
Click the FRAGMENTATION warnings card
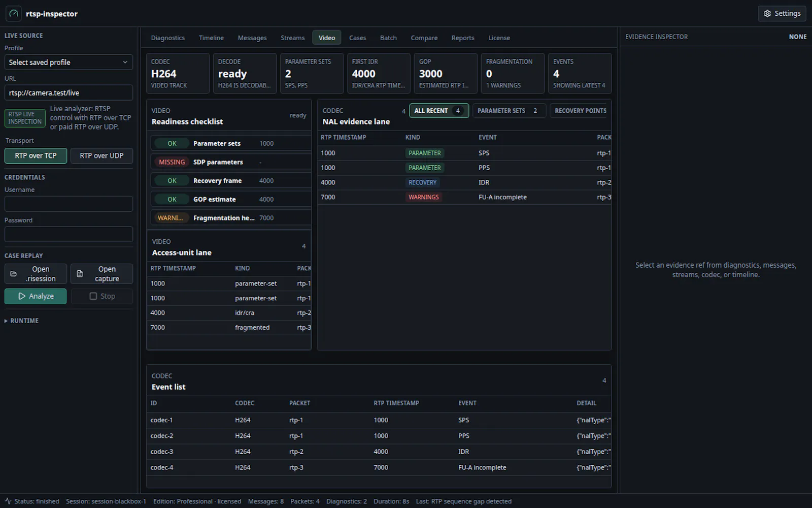pos(513,73)
